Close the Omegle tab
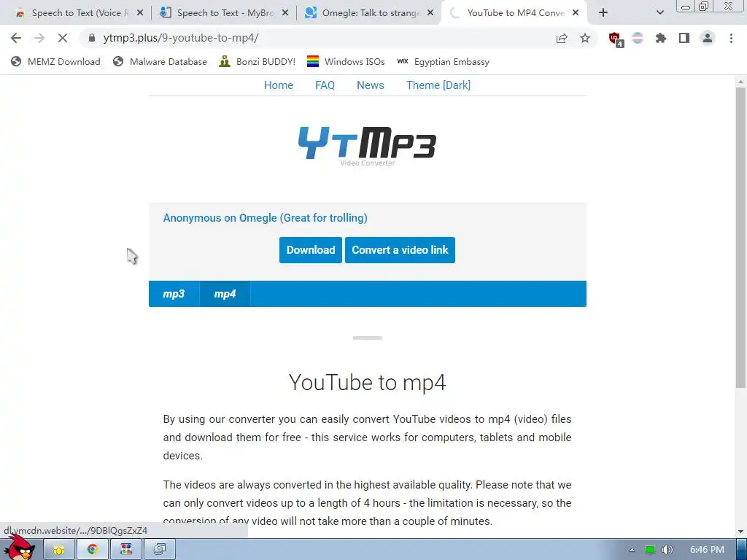This screenshot has width=747, height=560. pyautogui.click(x=430, y=13)
